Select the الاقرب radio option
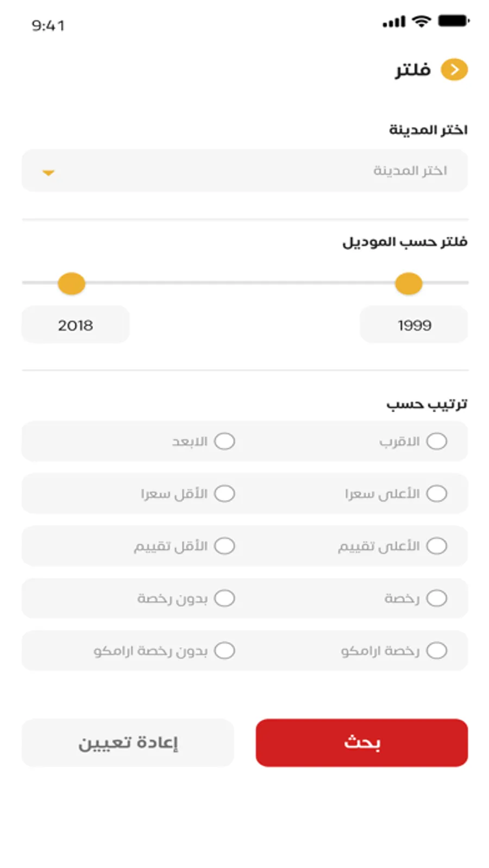The image size is (489, 868). [x=436, y=441]
